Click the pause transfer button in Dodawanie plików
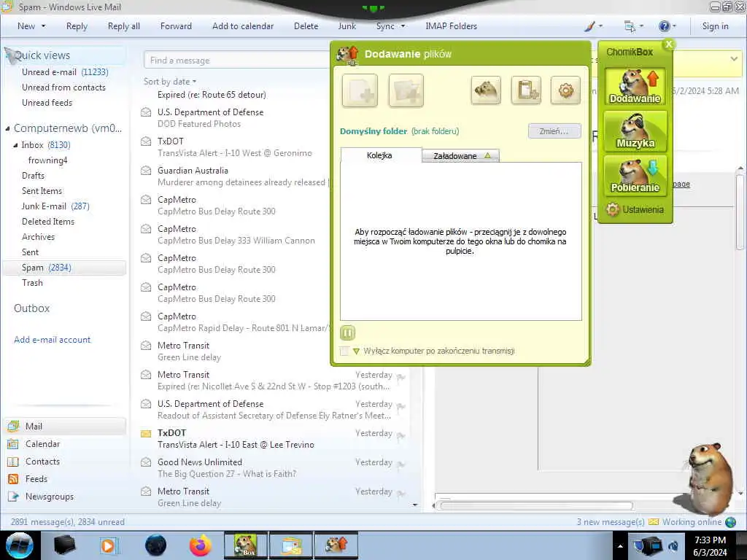This screenshot has width=747, height=560. click(x=348, y=332)
